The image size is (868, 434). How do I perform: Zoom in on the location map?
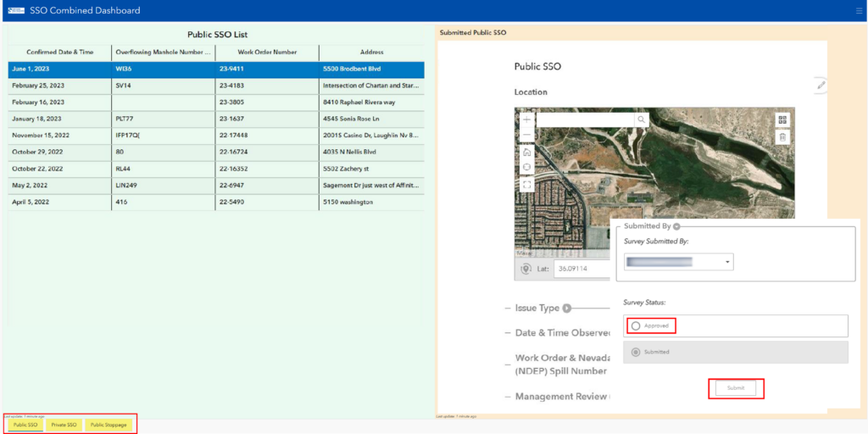coord(526,120)
